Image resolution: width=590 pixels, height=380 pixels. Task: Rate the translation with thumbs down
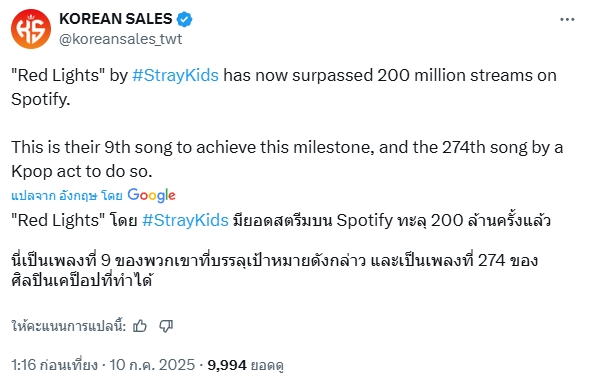click(x=166, y=326)
